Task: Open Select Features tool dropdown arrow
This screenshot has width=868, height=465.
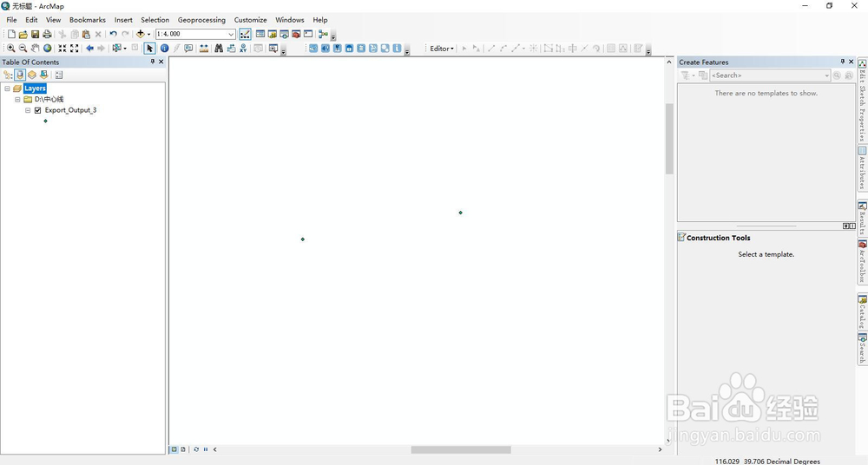Action: [124, 49]
